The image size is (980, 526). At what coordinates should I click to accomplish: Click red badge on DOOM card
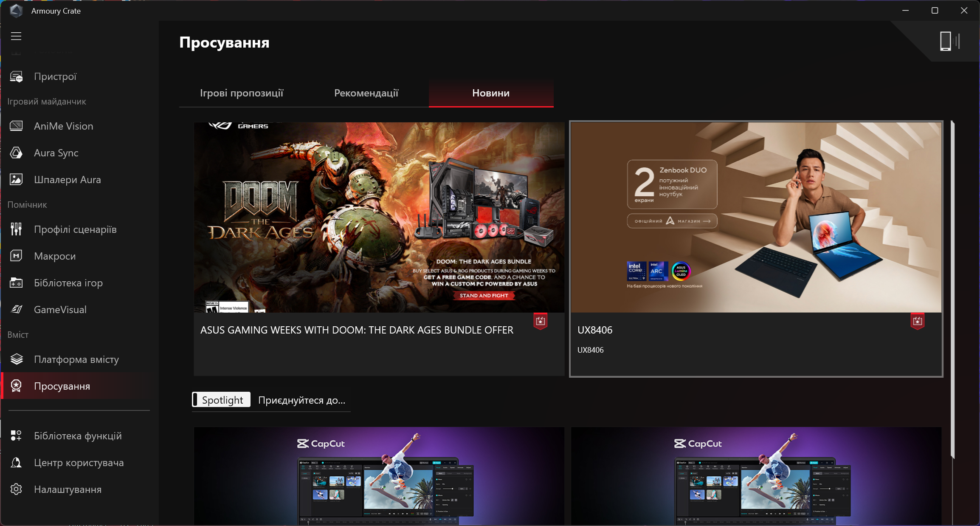click(540, 321)
